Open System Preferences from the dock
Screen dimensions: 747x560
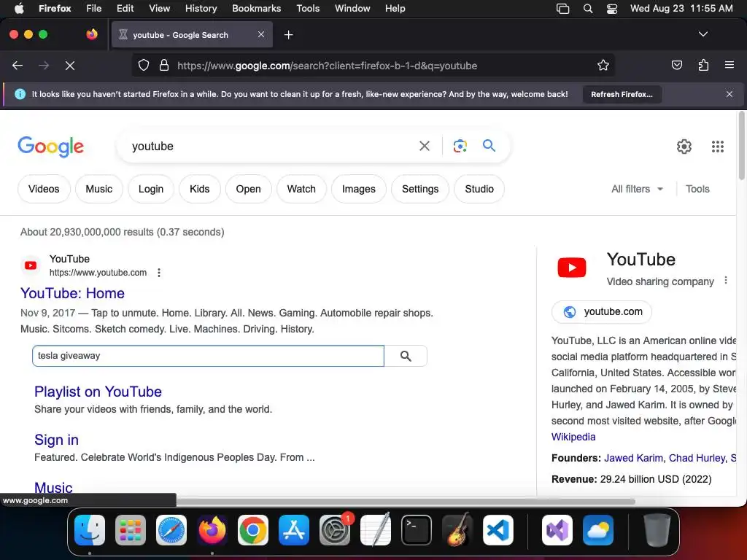(x=334, y=530)
